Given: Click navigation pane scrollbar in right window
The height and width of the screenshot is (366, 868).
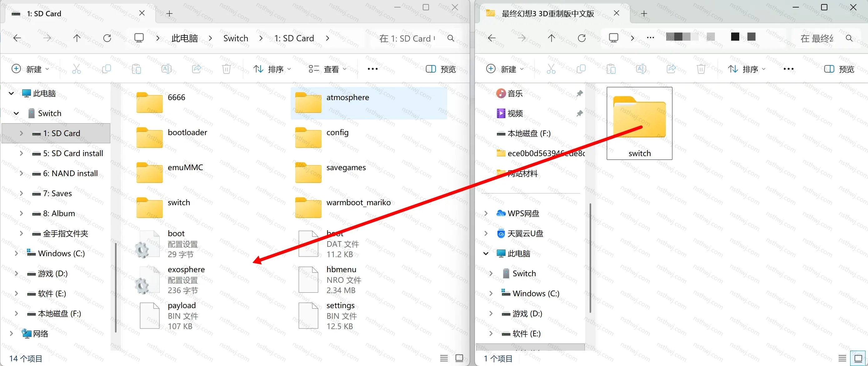Looking at the screenshot, I should [x=590, y=258].
